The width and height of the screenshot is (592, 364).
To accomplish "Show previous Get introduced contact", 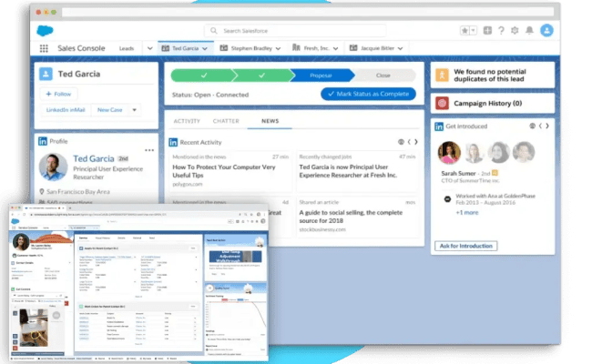I will point(540,126).
